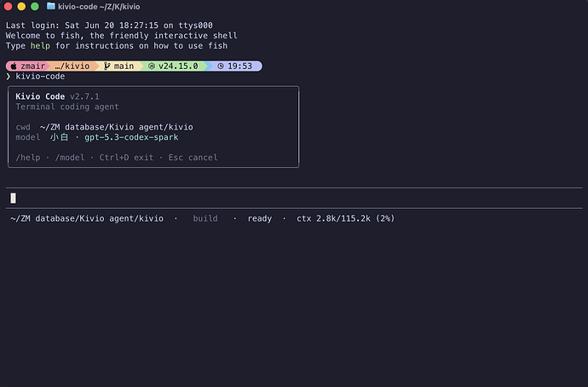
Task: Click the green help word in welcome text
Action: pyautogui.click(x=40, y=46)
